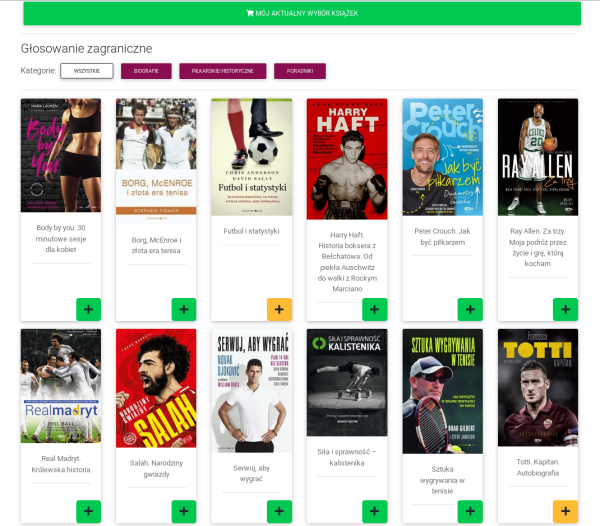This screenshot has height=526, width=600.
Task: Toggle yellow plus on Futbol i statystyki
Action: (x=279, y=309)
